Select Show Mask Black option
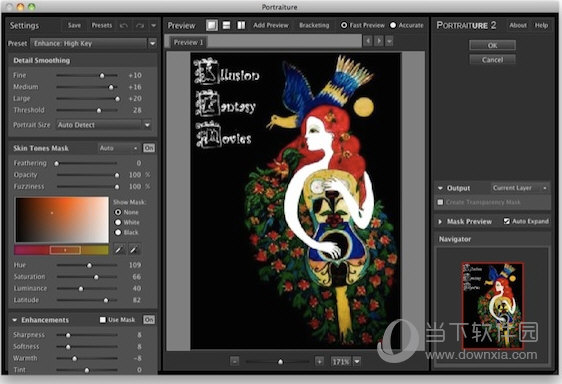Image resolution: width=562 pixels, height=384 pixels. pos(118,232)
